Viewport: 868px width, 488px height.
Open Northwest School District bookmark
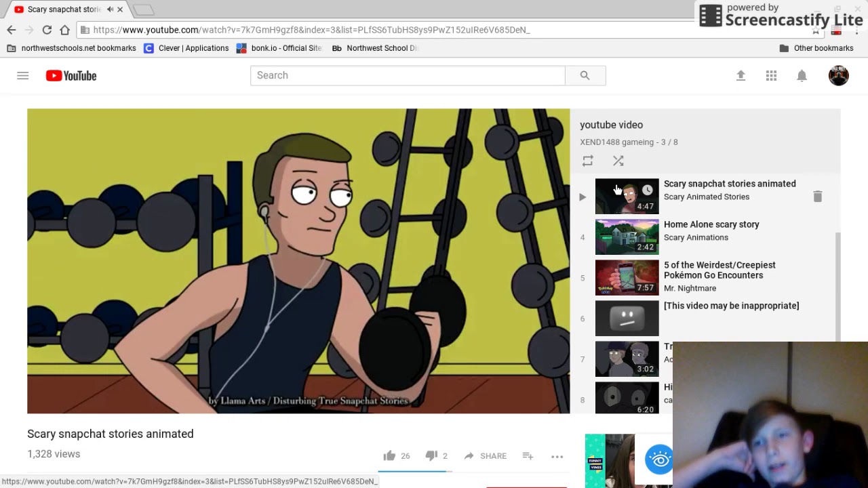point(375,48)
